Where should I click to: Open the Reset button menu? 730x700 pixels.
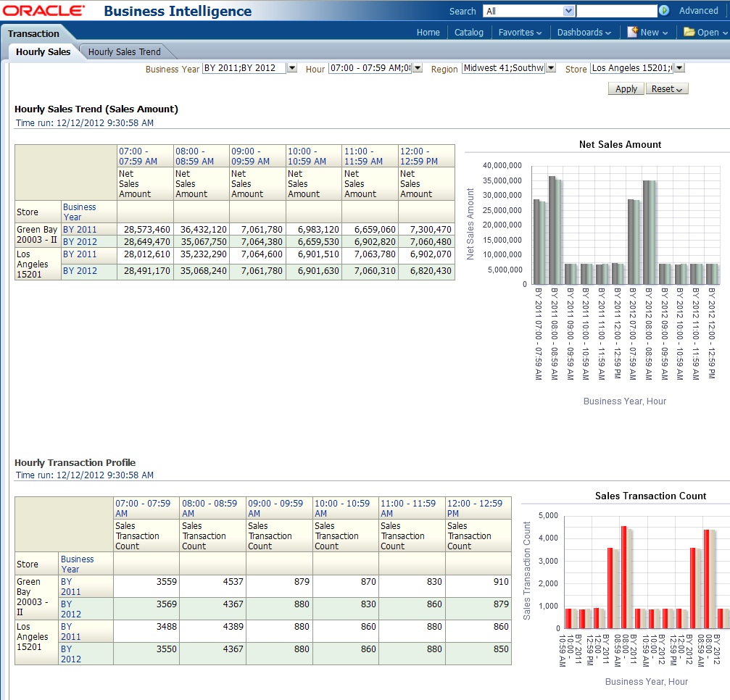pos(667,89)
